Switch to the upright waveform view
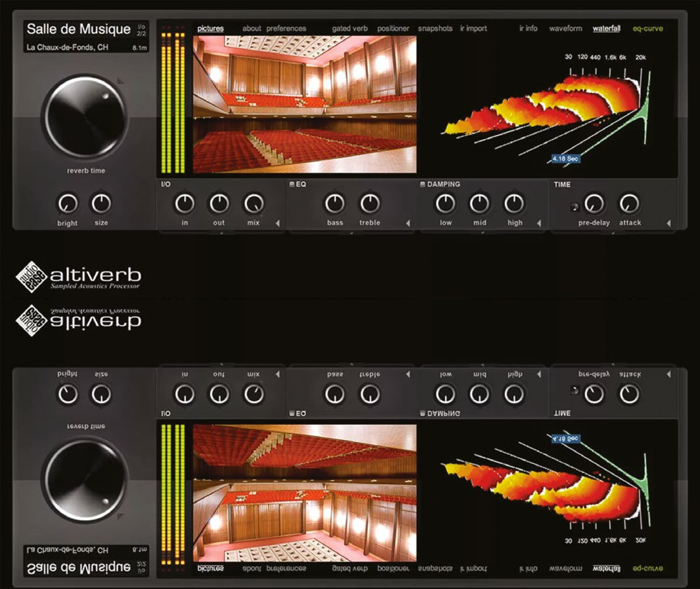This screenshot has width=700, height=589. click(565, 29)
